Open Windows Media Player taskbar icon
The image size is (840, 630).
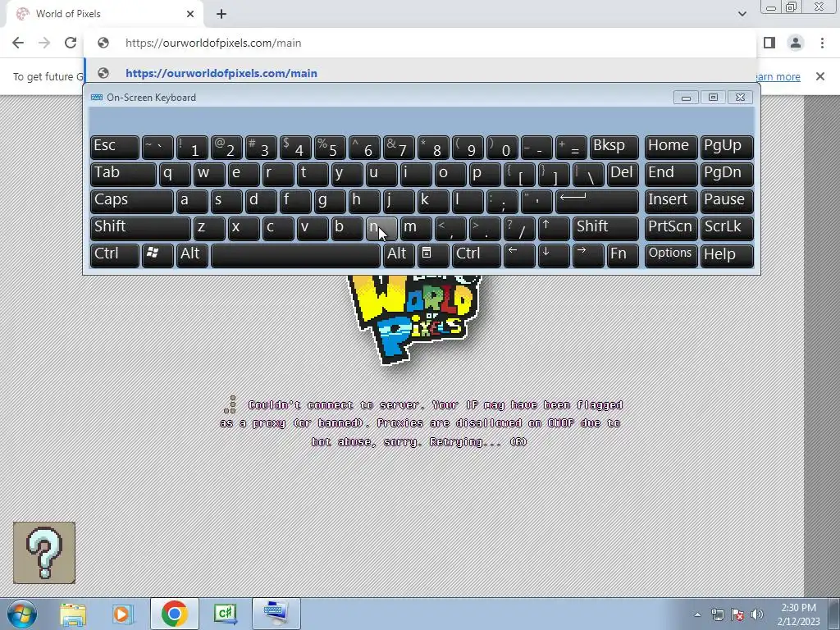click(x=123, y=614)
